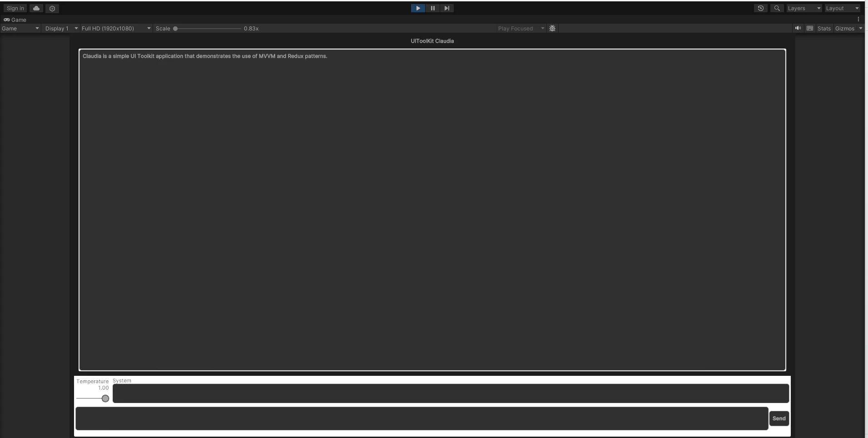Toggle the frame debugger bug icon
Screen dimensions: 868x438
552,28
